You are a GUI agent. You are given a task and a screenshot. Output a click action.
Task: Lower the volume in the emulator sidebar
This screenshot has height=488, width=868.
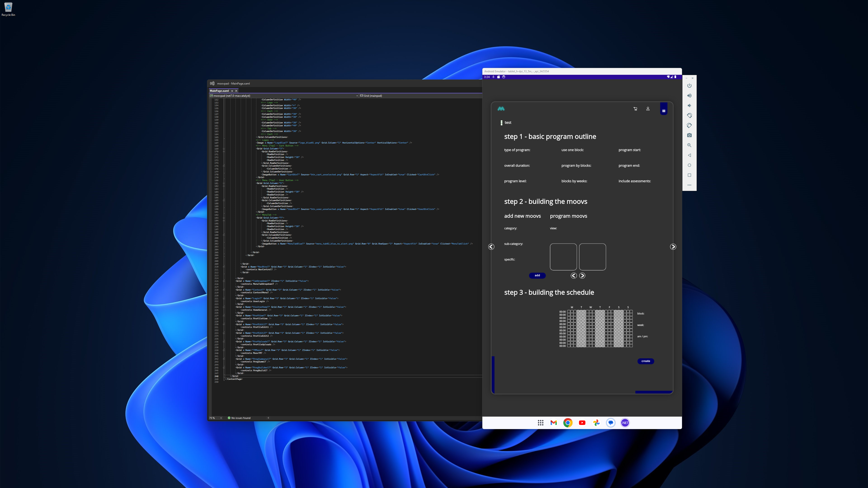click(x=689, y=106)
